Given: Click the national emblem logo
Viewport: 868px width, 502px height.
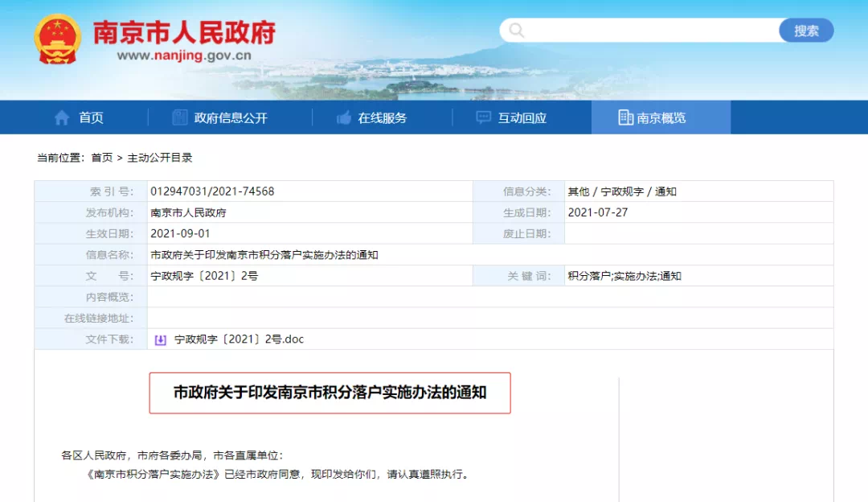Looking at the screenshot, I should coord(57,39).
